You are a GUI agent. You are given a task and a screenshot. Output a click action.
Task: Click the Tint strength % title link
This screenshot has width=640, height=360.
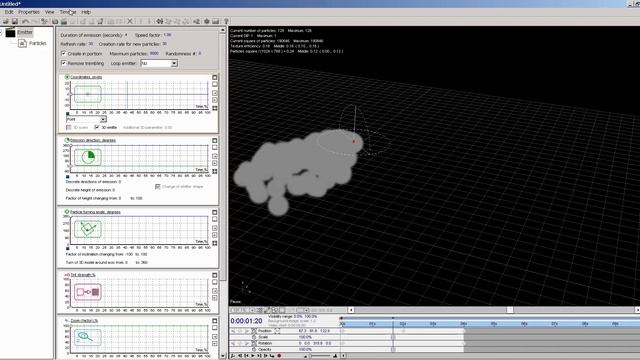click(x=83, y=275)
